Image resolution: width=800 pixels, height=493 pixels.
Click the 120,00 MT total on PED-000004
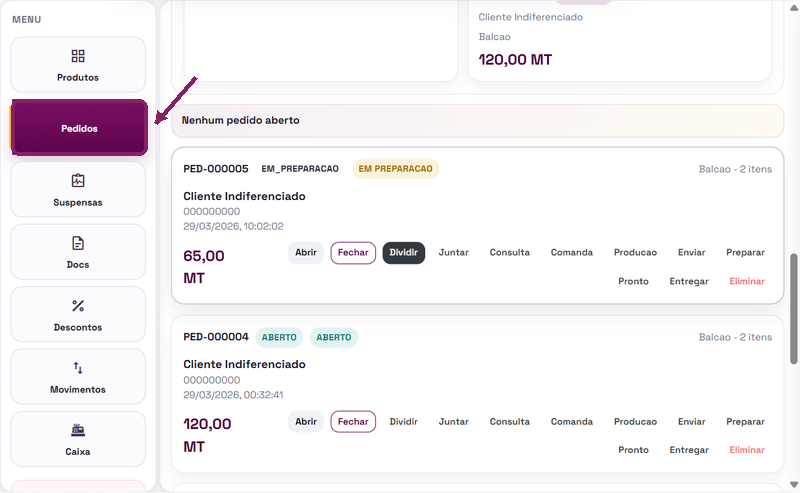207,435
